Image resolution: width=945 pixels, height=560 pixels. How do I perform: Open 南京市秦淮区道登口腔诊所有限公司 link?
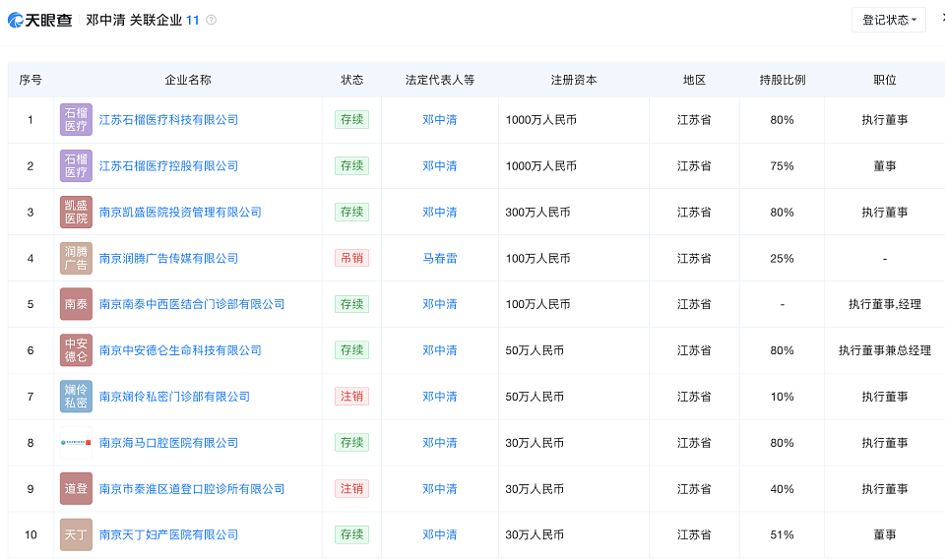click(x=192, y=489)
